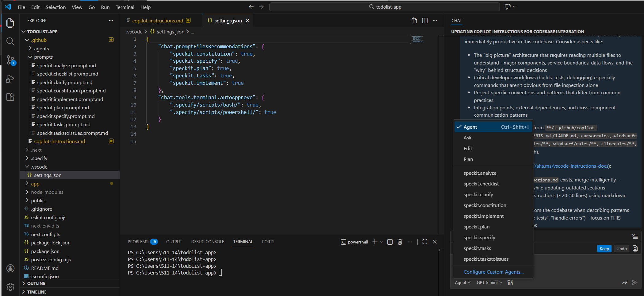Click the todolist-app command center search box
Viewport: 644px width, 296px height.
point(385,7)
